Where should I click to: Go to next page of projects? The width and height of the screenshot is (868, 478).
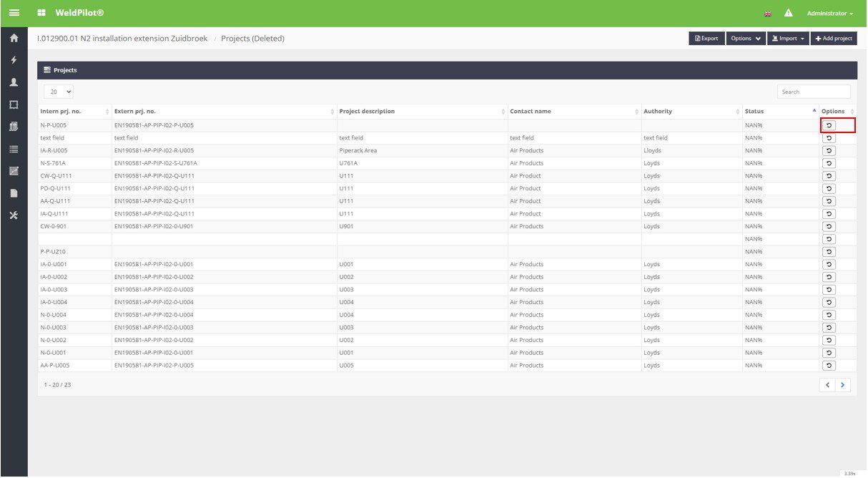pos(843,385)
